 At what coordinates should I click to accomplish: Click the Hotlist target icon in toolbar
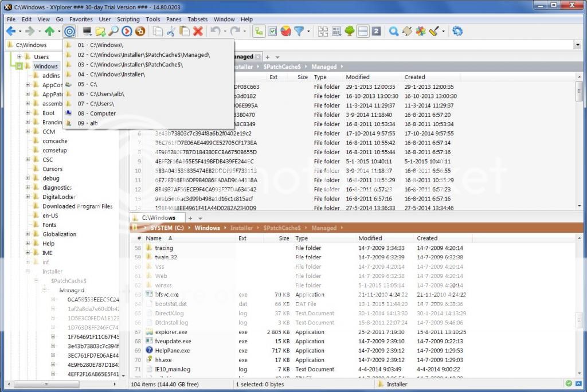click(x=69, y=31)
